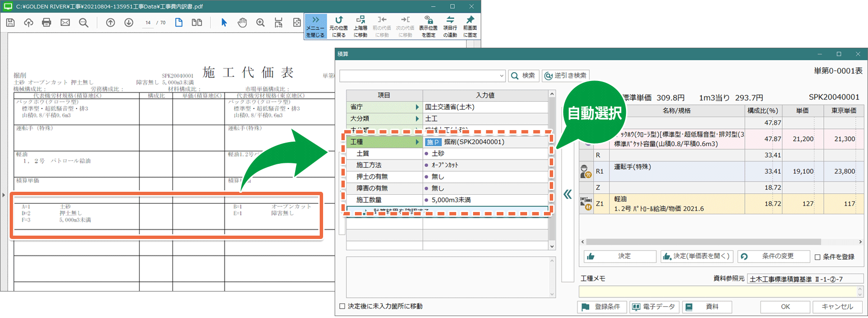Click the save icon in PDF viewer toolbar

pyautogui.click(x=10, y=23)
